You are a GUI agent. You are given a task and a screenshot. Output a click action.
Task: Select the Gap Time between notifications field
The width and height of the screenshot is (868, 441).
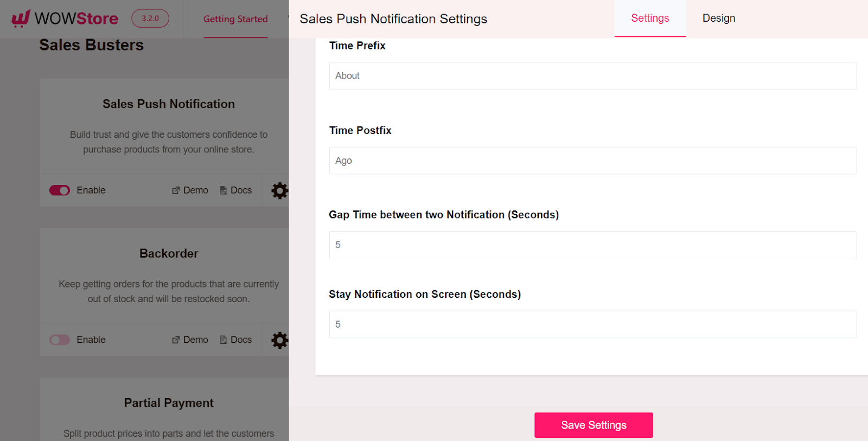pos(592,245)
